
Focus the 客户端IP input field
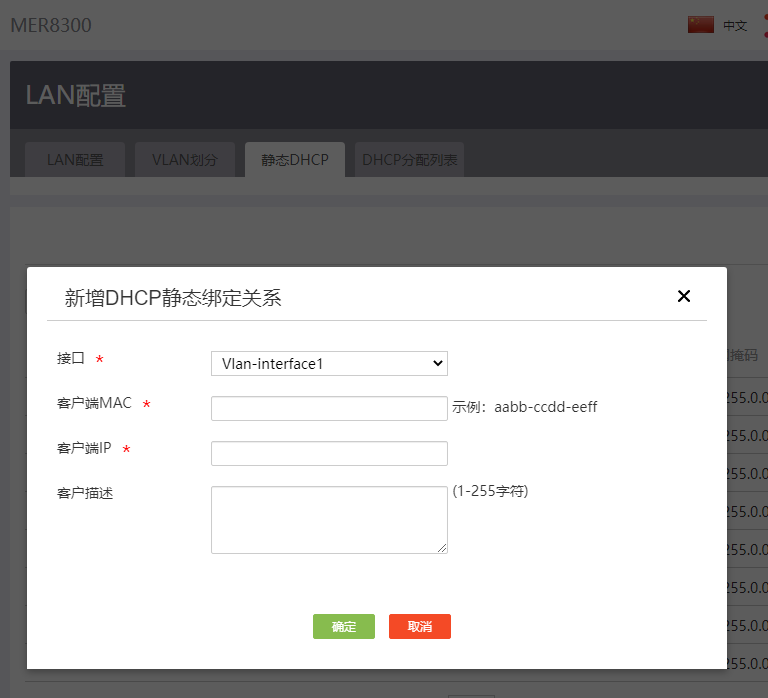click(329, 454)
